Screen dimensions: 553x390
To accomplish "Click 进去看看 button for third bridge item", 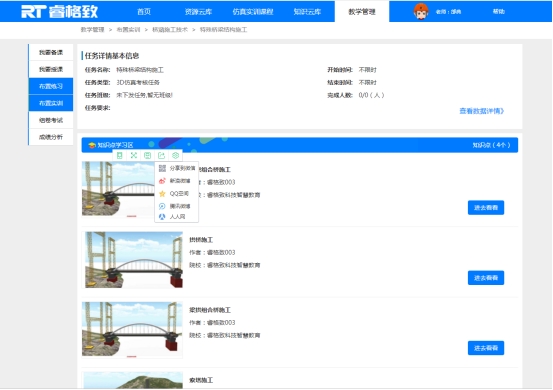I will click(x=486, y=348).
